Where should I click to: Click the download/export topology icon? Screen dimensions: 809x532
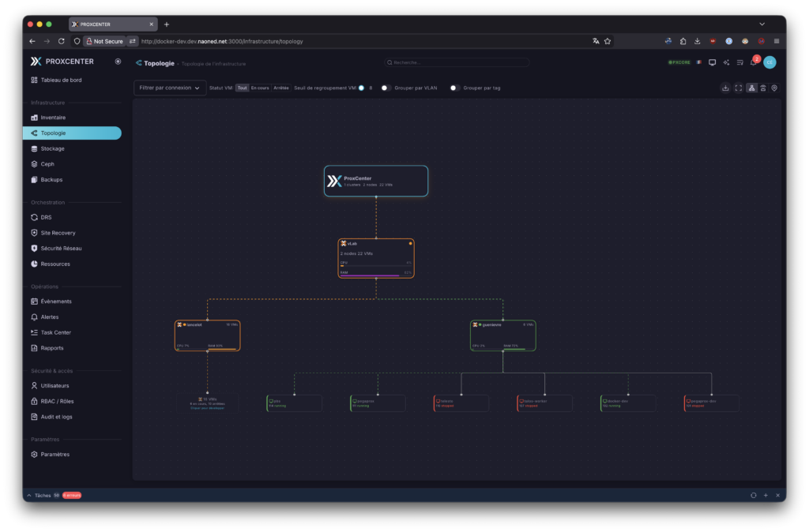click(x=725, y=88)
